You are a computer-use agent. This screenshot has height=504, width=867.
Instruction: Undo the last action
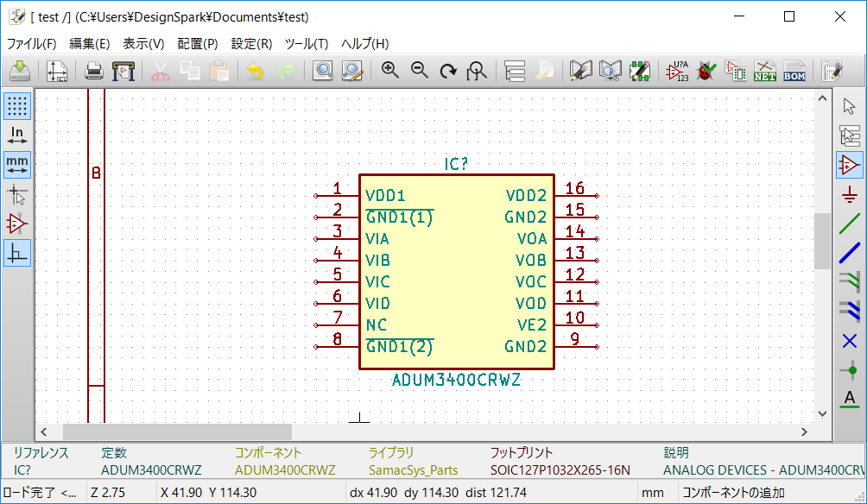click(256, 71)
